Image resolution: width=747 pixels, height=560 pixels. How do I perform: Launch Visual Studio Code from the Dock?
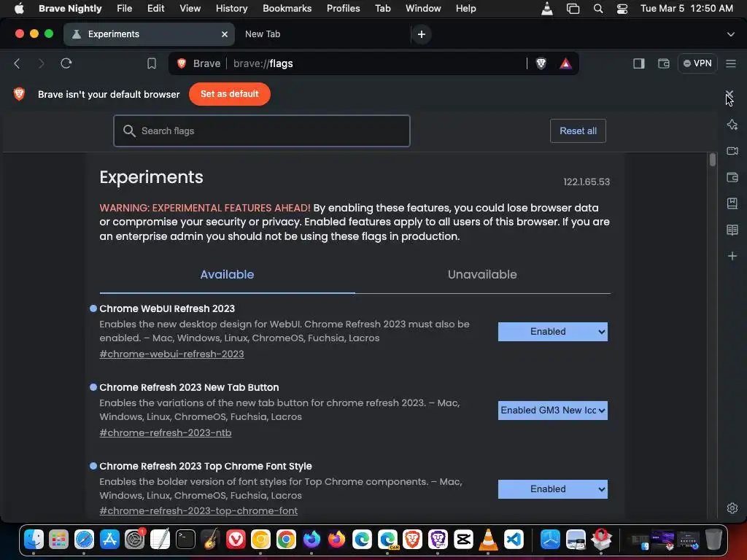point(514,539)
